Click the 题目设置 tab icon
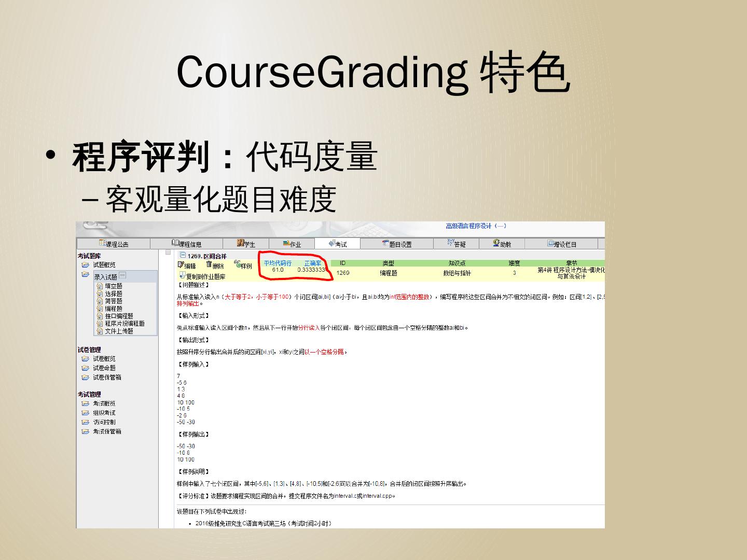 [385, 243]
